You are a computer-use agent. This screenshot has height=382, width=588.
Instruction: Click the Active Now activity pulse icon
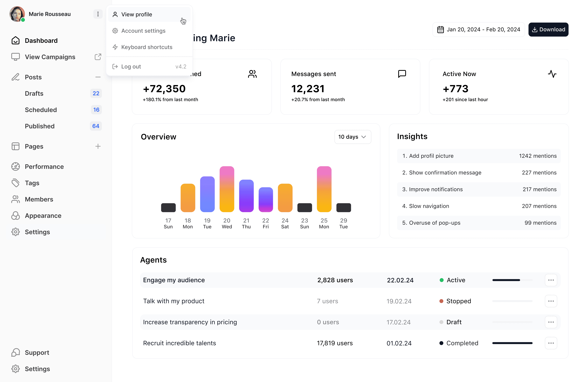552,74
